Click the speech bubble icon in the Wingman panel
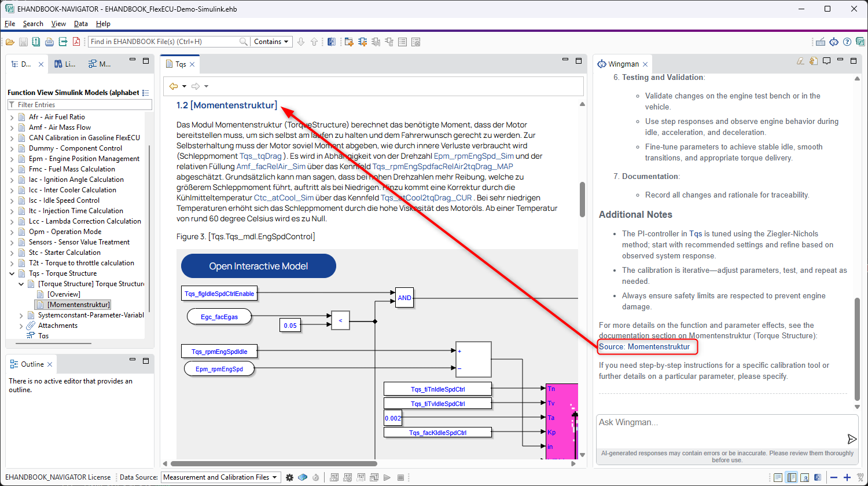Image resolution: width=868 pixels, height=486 pixels. 827,61
